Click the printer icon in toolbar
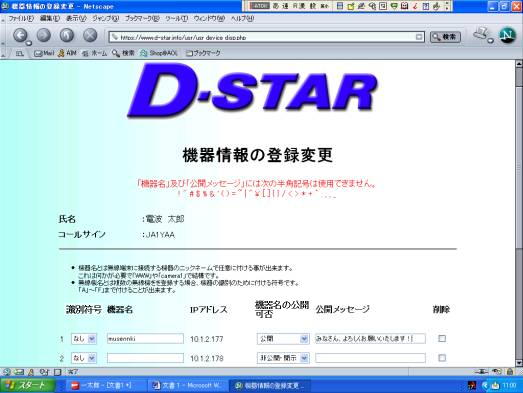The width and height of the screenshot is (523, 393). (x=481, y=34)
